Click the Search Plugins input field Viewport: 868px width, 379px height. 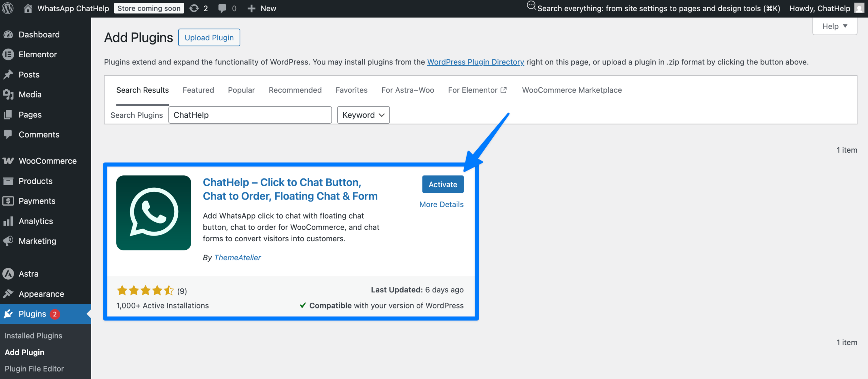click(x=250, y=115)
